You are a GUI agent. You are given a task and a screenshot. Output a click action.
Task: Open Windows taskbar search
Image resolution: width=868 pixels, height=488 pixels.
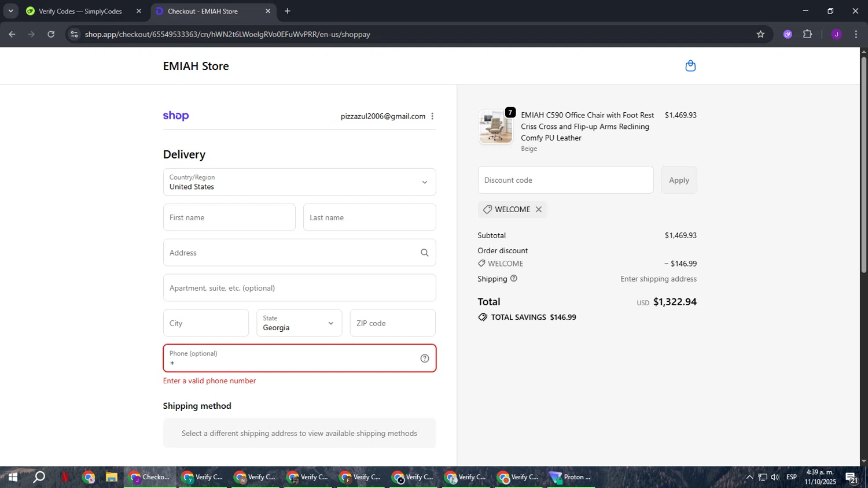(x=39, y=478)
